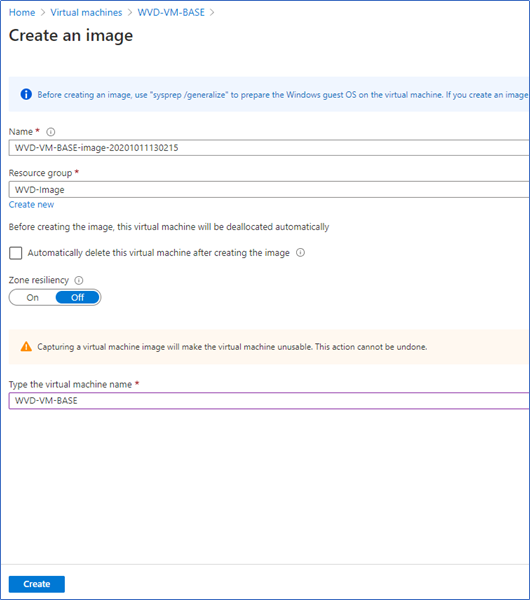Open the Resource group dropdown WVD-Image
The width and height of the screenshot is (530, 600).
coord(269,189)
